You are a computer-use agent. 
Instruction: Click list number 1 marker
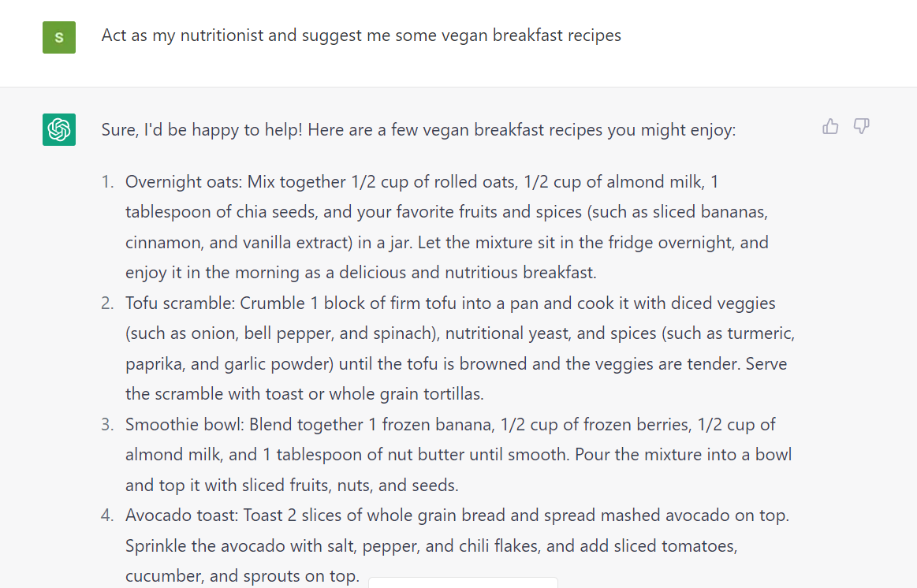tap(107, 182)
